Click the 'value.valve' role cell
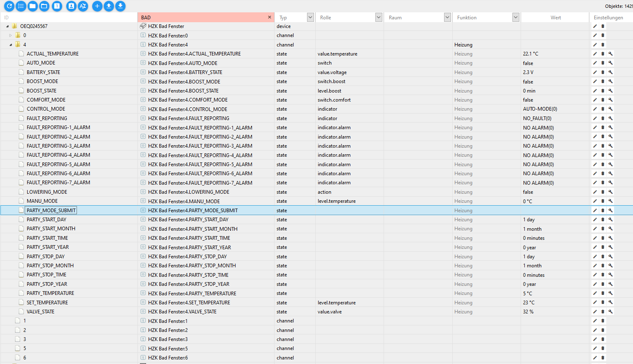This screenshot has width=633, height=364. coord(330,312)
